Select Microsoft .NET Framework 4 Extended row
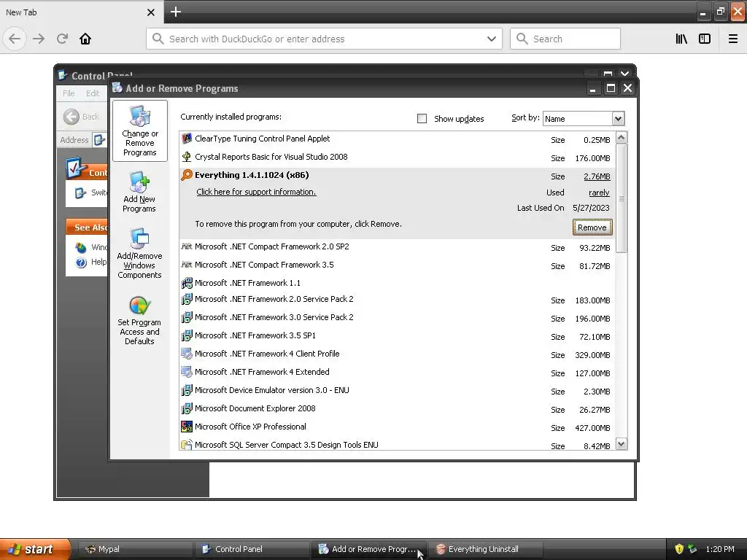747x560 pixels. click(397, 372)
